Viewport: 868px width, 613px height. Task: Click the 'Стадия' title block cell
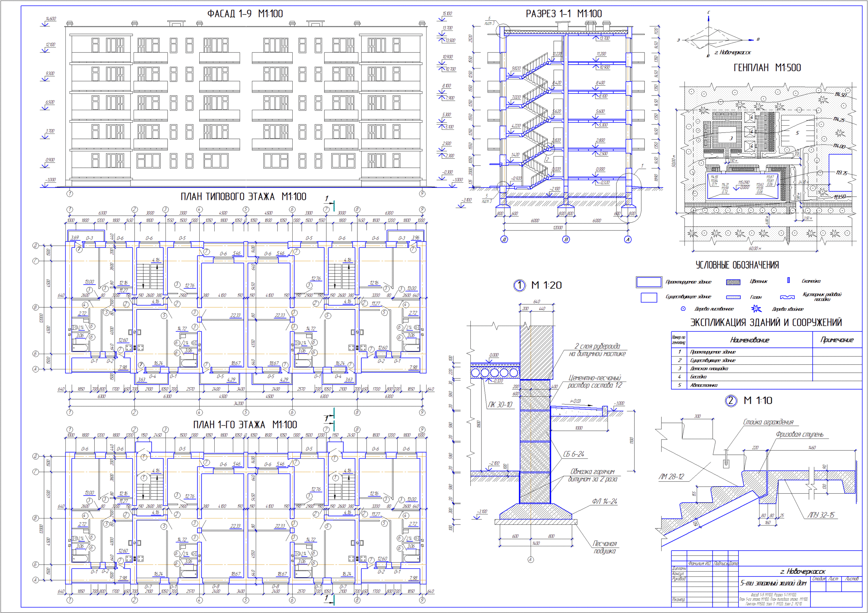819,579
